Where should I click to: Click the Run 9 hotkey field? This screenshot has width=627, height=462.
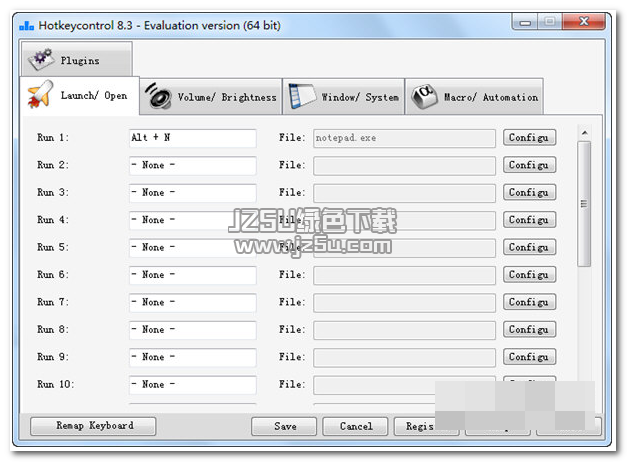pos(192,357)
